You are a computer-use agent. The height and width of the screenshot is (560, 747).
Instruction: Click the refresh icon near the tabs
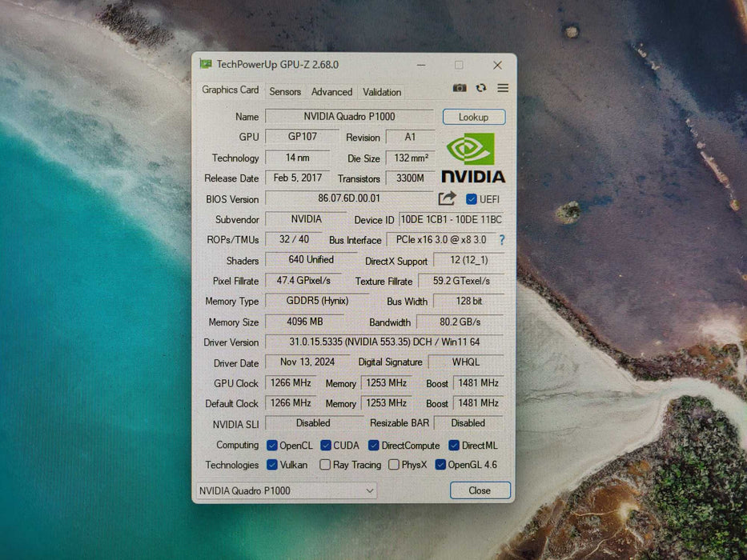coord(480,88)
